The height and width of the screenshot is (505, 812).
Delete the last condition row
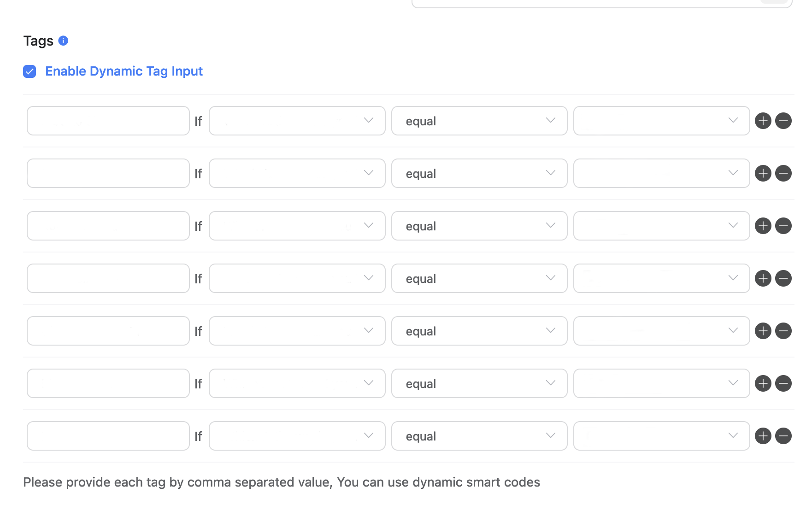point(783,436)
